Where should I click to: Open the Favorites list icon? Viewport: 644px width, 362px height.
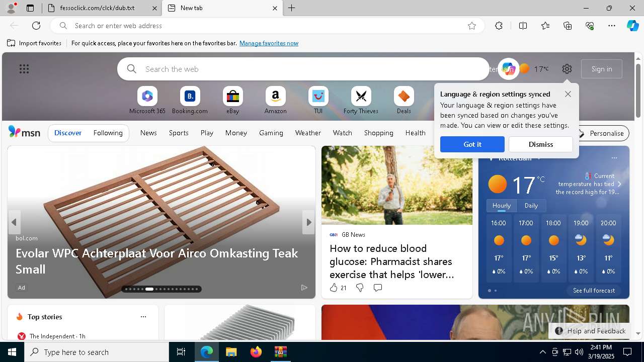pos(545,26)
